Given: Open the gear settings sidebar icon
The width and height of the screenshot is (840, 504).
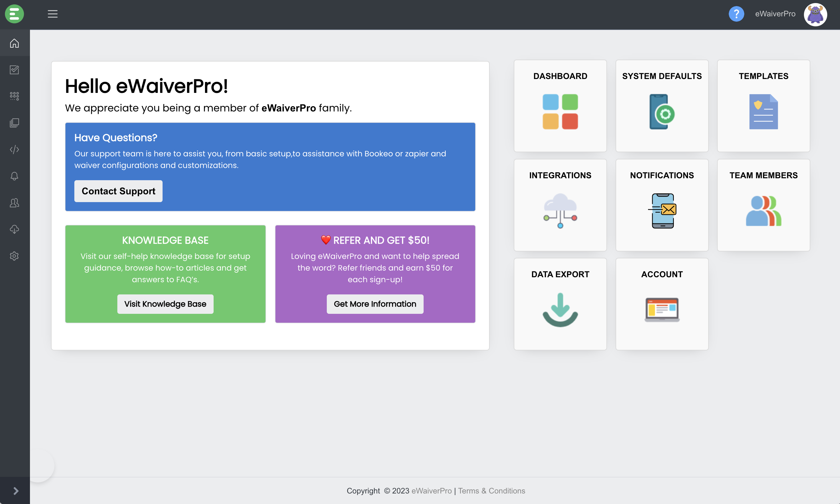Looking at the screenshot, I should [x=14, y=256].
